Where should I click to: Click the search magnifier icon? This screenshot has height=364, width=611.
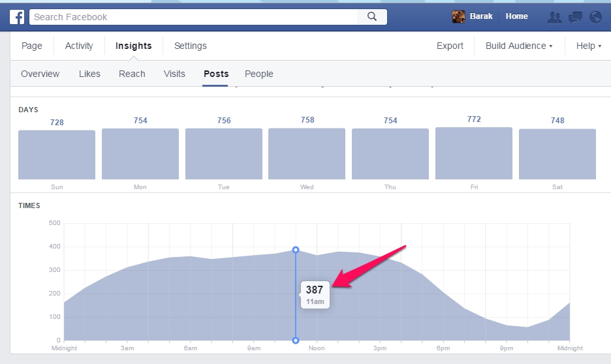coord(372,17)
